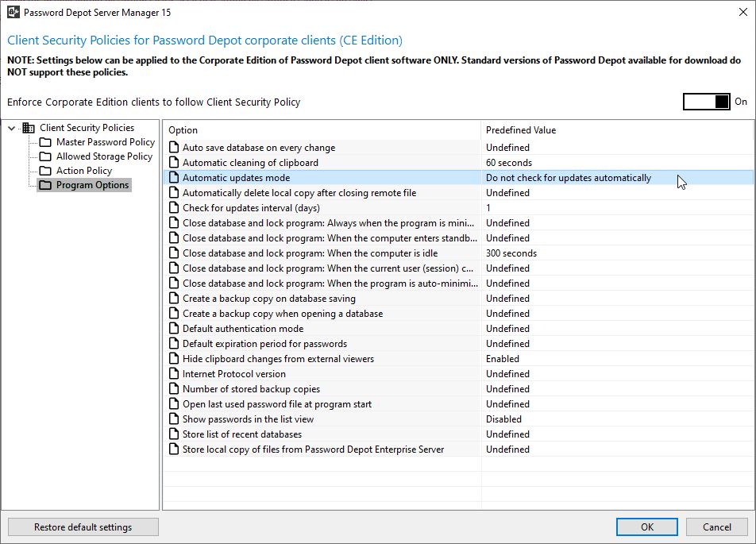Click the Master Password Policy folder icon
Screen dimensions: 756x544
pos(45,142)
